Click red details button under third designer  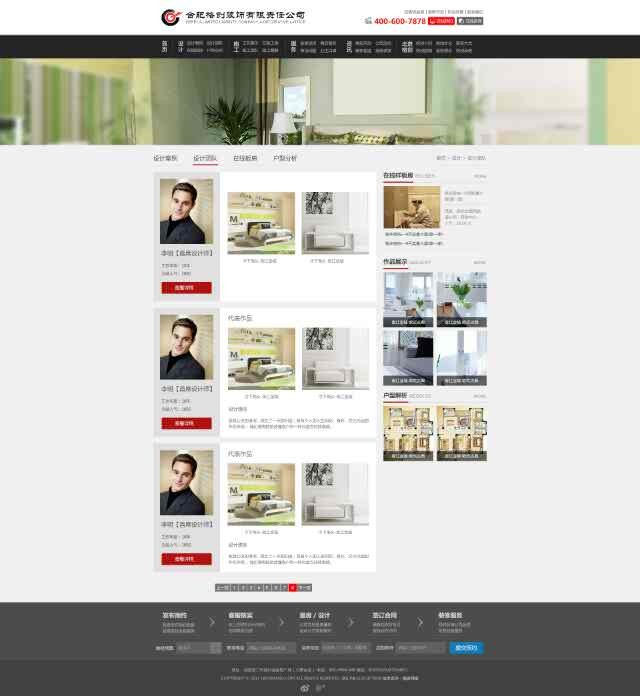tap(186, 559)
